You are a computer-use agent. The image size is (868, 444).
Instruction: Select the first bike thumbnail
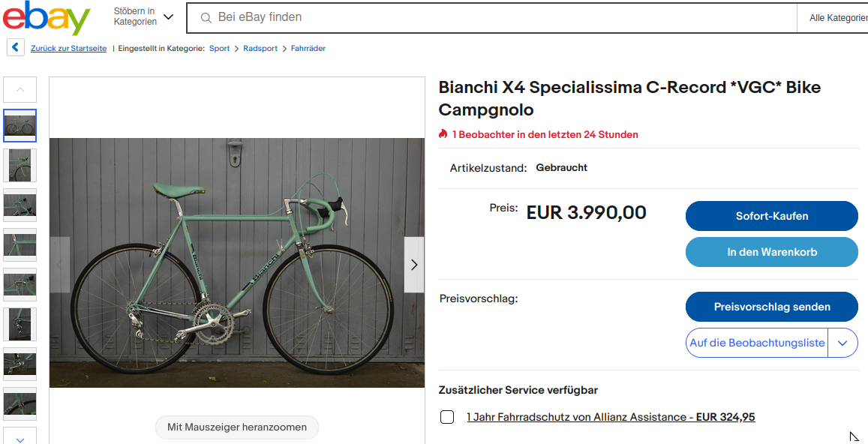pos(20,126)
